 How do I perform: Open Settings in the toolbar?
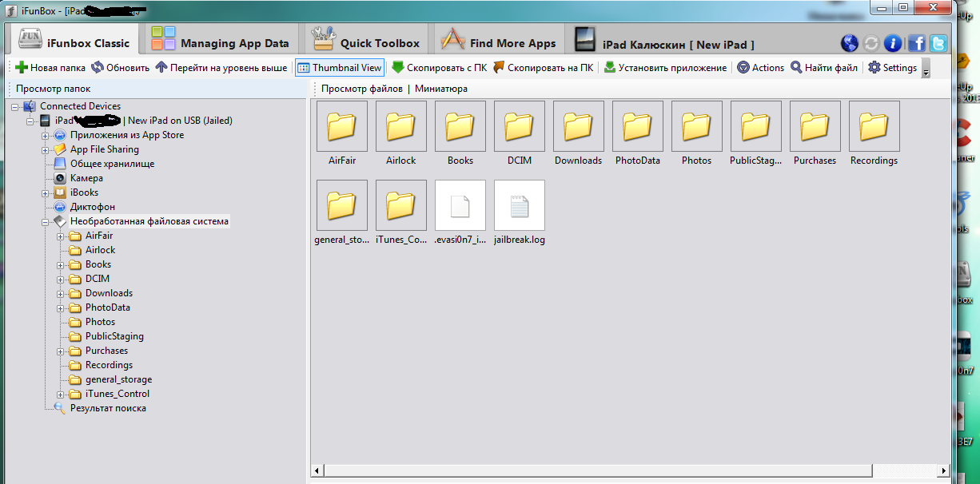coord(893,68)
